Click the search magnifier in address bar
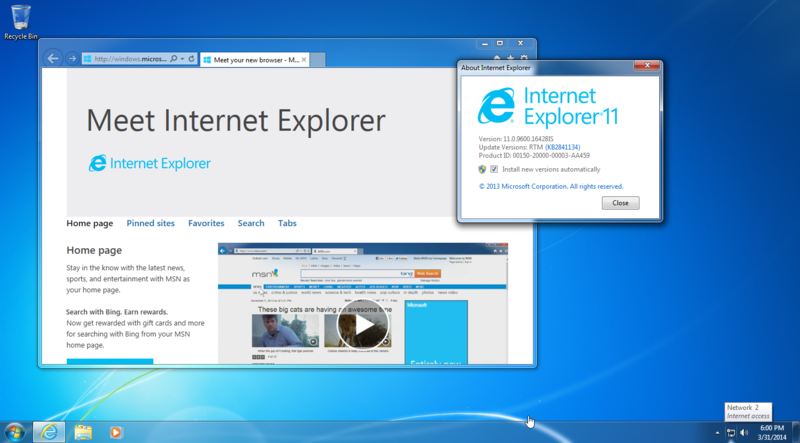The width and height of the screenshot is (800, 443). coord(173,59)
